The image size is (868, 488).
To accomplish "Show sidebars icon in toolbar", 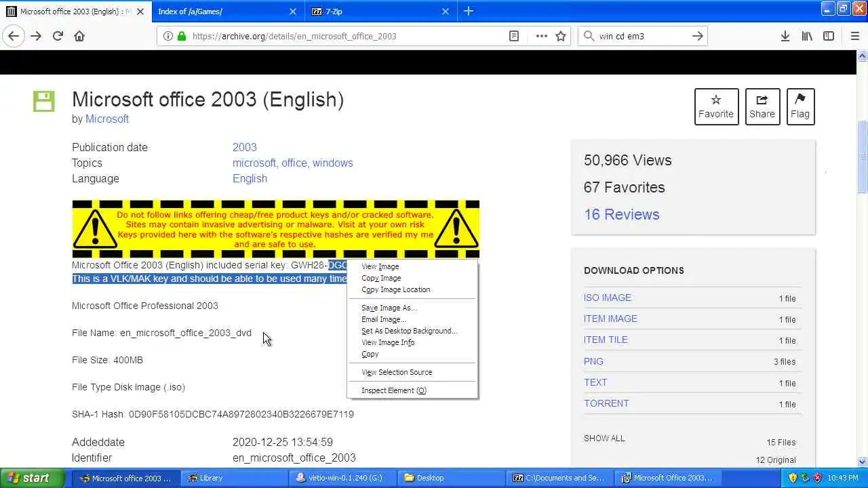I will [829, 36].
